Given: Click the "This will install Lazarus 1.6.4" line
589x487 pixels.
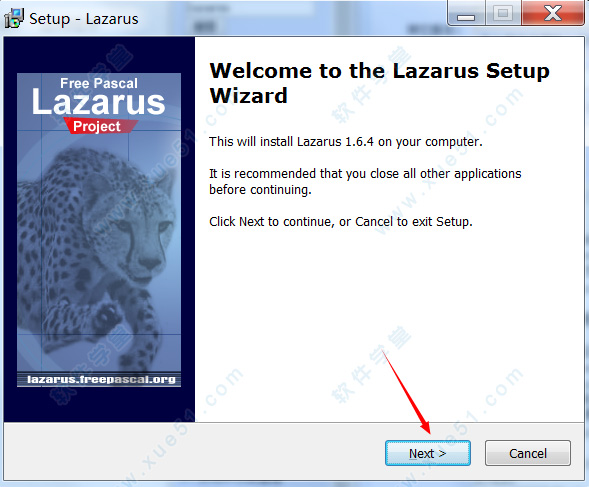Looking at the screenshot, I should (x=346, y=142).
